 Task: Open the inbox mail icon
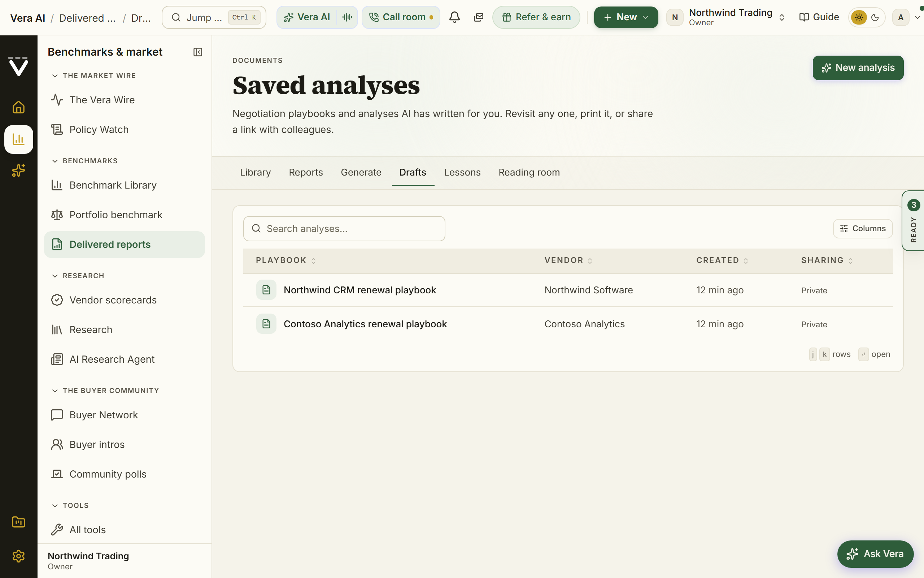(478, 17)
